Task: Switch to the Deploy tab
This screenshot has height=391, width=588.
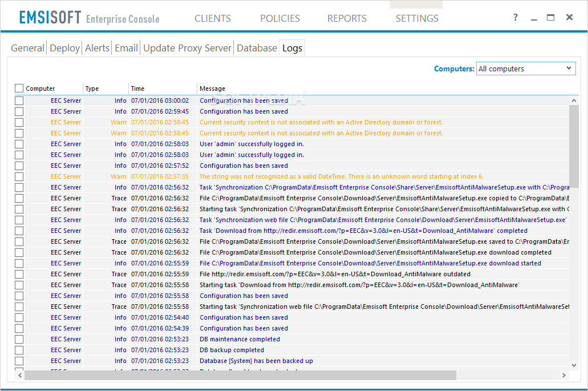Action: pos(64,48)
